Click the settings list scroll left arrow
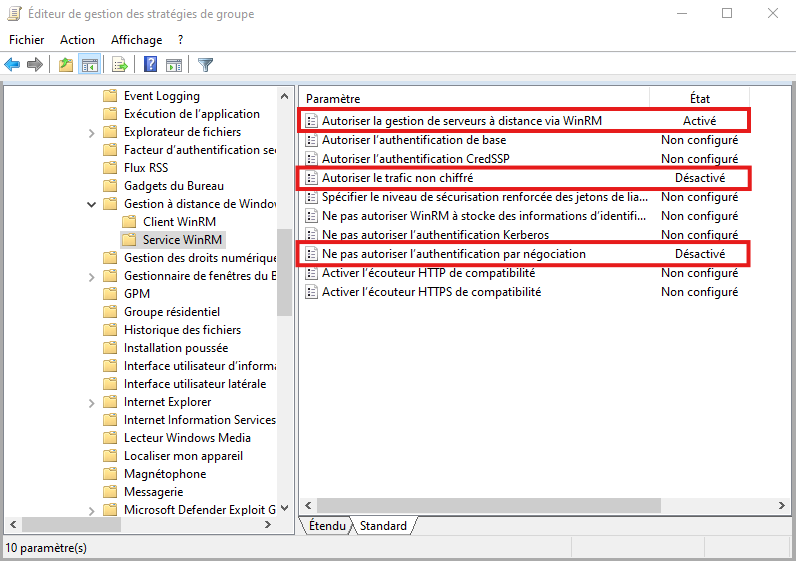This screenshot has height=561, width=796. (x=308, y=505)
